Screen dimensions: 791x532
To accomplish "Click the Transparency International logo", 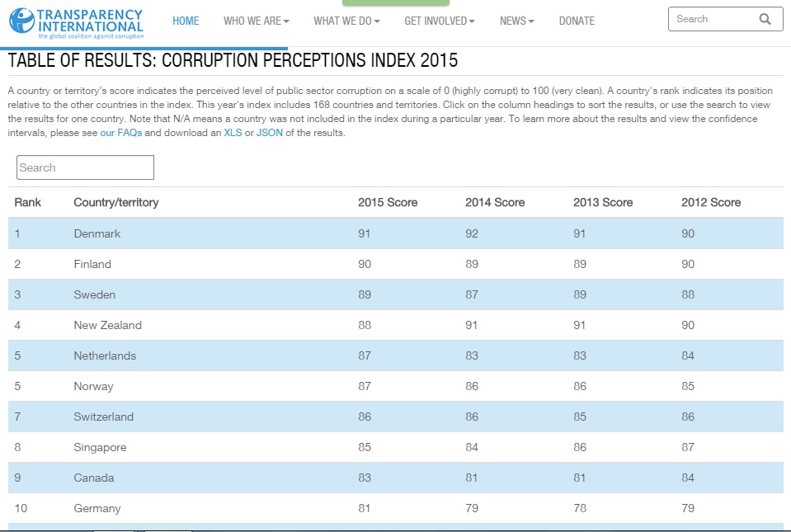I will pos(76,22).
